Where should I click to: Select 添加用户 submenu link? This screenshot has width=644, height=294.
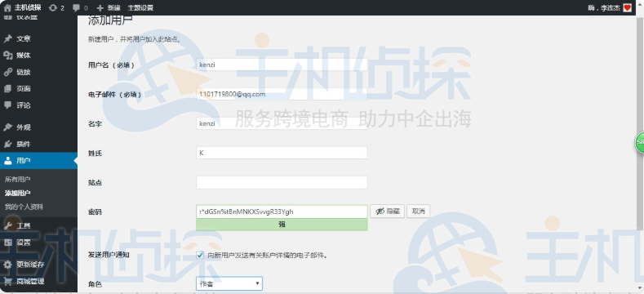17,193
